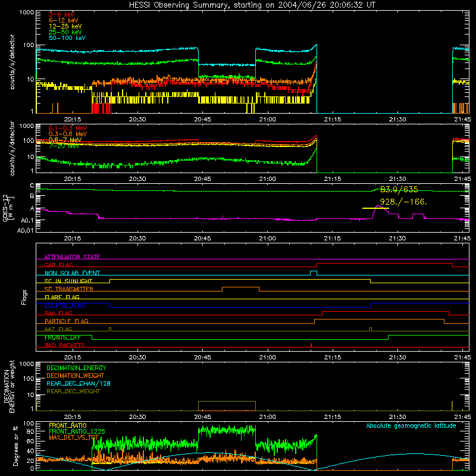The image size is (476, 476).
Task: Click the REAR_DEC_WEIGHT legend label
Action: click(x=73, y=392)
